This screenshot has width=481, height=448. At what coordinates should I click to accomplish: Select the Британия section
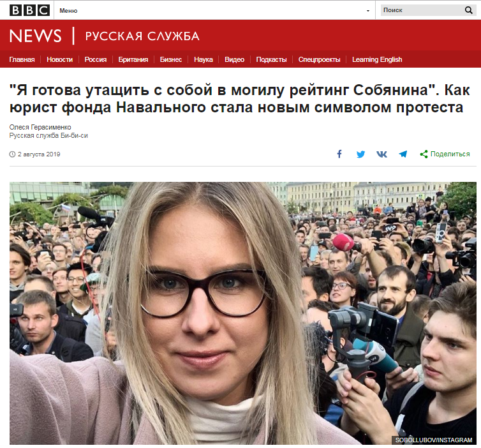pos(133,59)
